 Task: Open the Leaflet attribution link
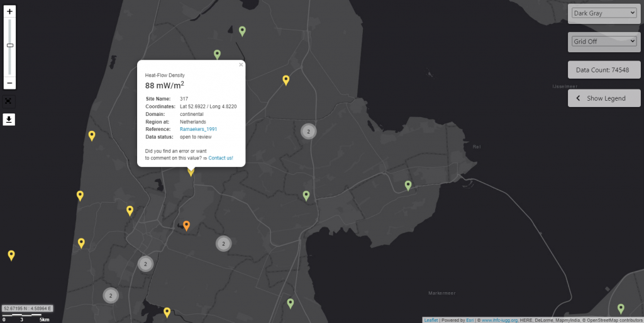pyautogui.click(x=431, y=320)
